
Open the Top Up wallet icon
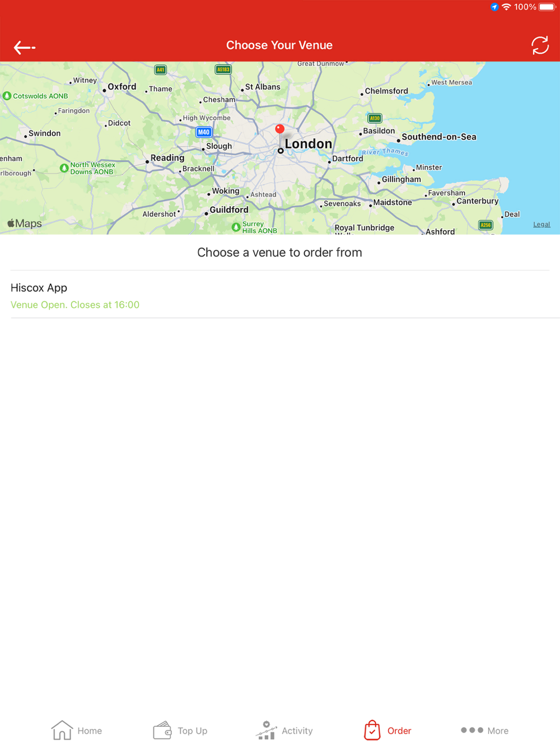tap(162, 730)
